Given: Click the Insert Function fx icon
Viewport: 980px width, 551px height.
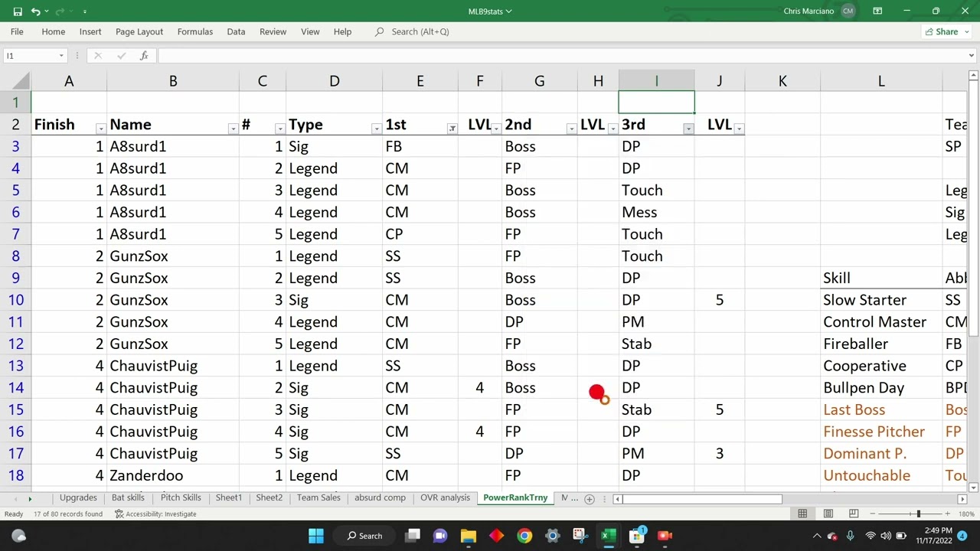Looking at the screenshot, I should [x=144, y=56].
